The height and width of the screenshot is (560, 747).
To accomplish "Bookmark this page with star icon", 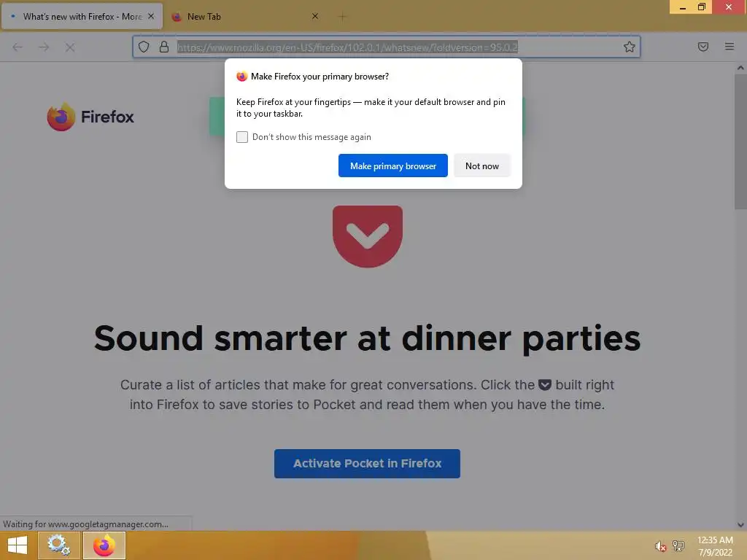I will click(x=630, y=47).
